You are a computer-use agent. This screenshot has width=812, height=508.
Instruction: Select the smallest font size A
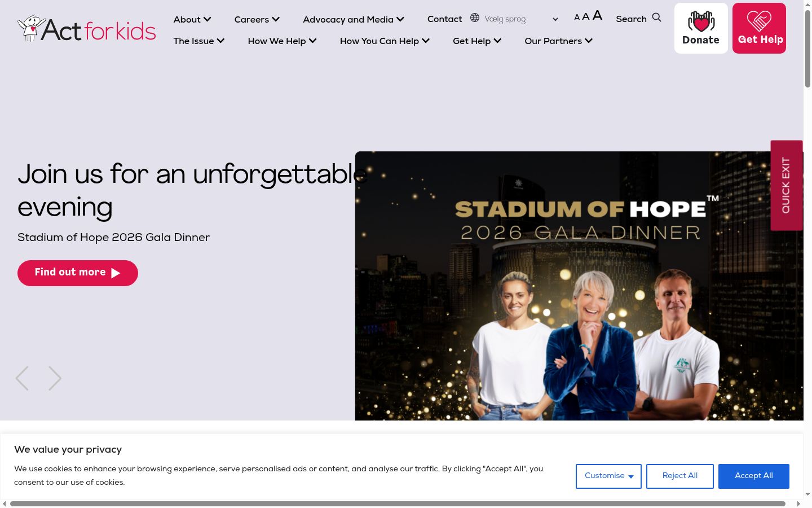pos(577,17)
